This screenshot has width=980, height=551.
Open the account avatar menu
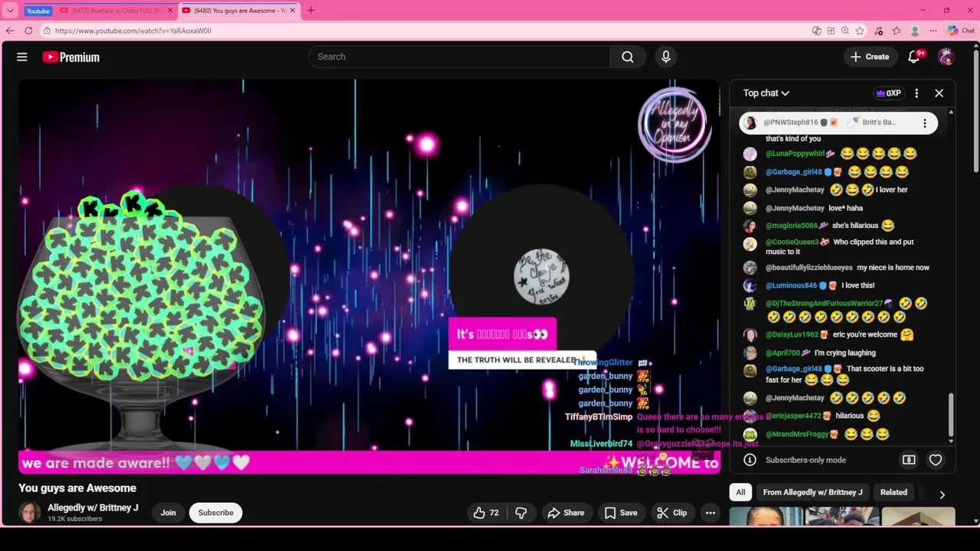(946, 57)
